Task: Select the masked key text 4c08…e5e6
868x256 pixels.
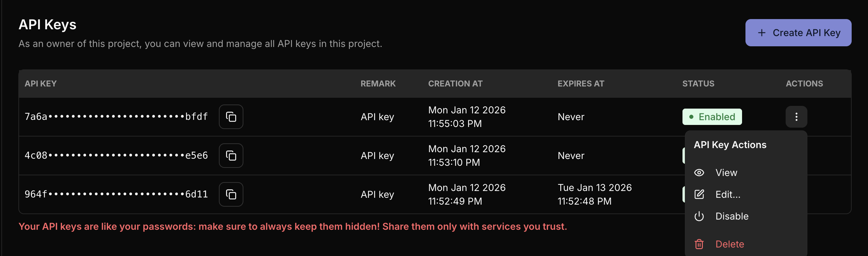Action: coord(116,156)
